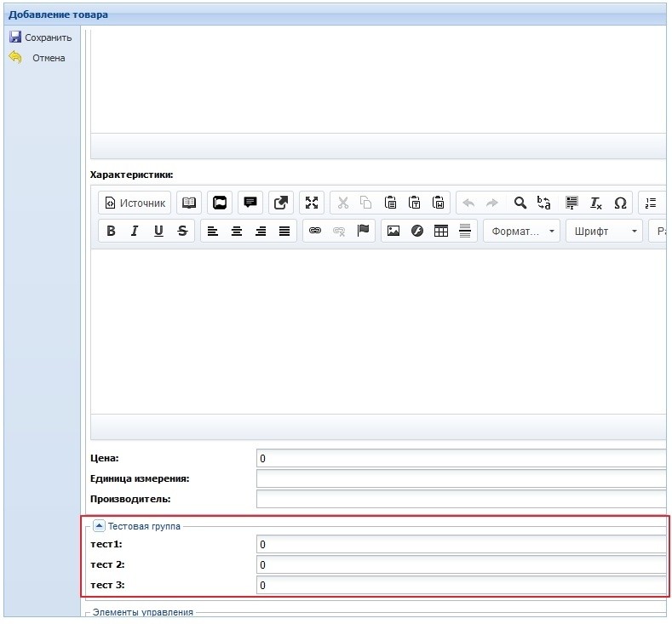Click the Find magnifier icon
This screenshot has width=672, height=624.
tap(520, 203)
